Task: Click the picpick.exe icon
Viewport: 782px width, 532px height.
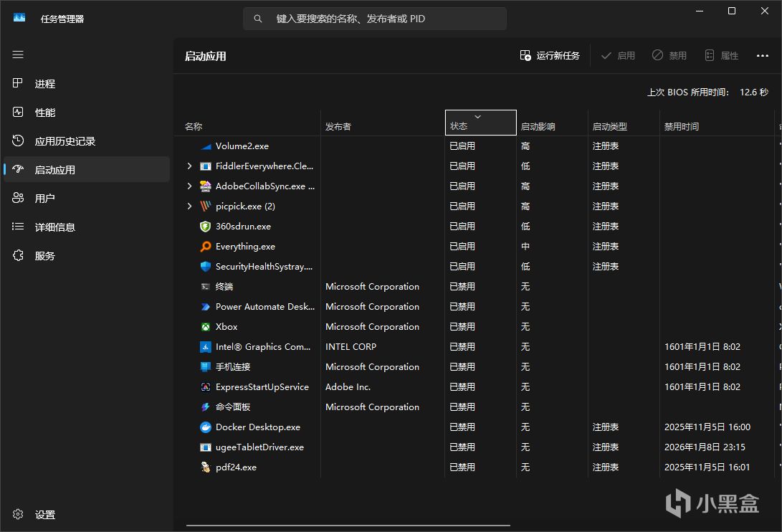Action: [206, 206]
